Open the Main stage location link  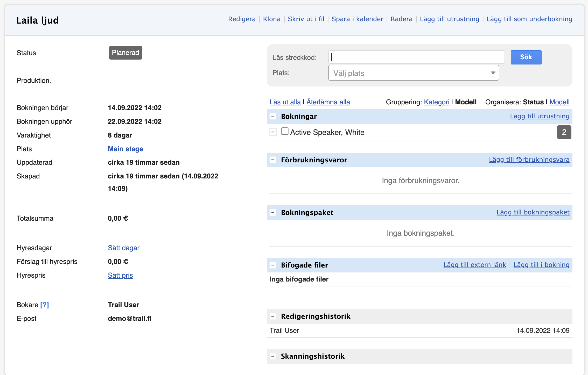[125, 149]
